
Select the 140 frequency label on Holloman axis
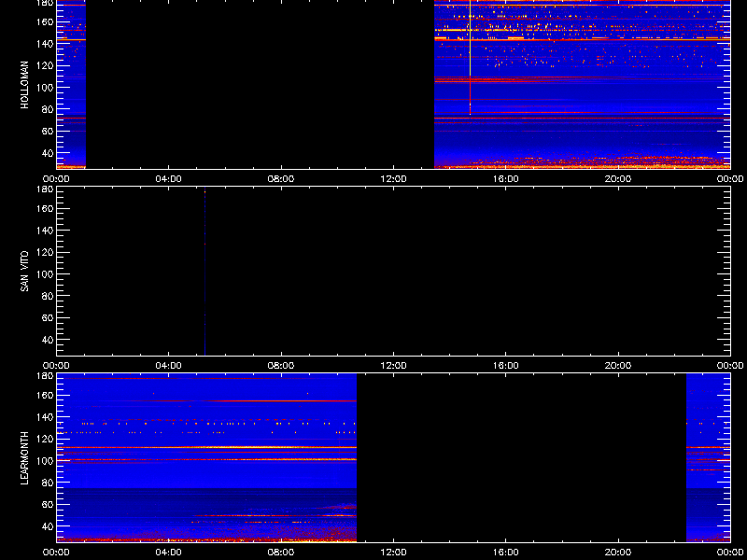coord(44,44)
